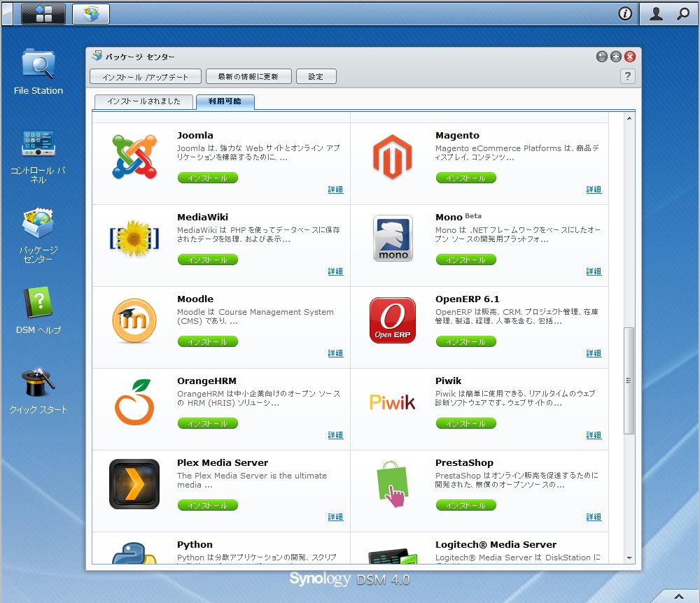Click the Plex Media Server title text
The image size is (700, 603).
click(223, 462)
